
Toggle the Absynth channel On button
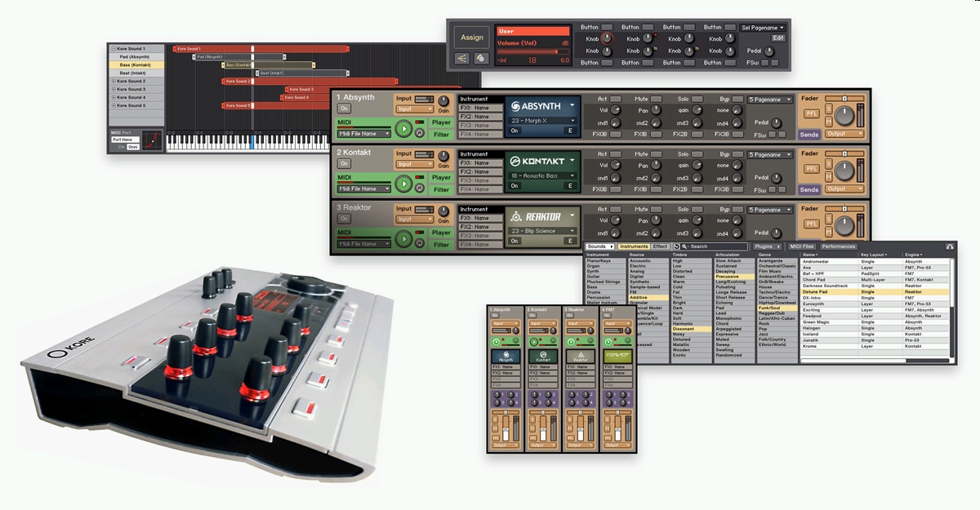(345, 108)
